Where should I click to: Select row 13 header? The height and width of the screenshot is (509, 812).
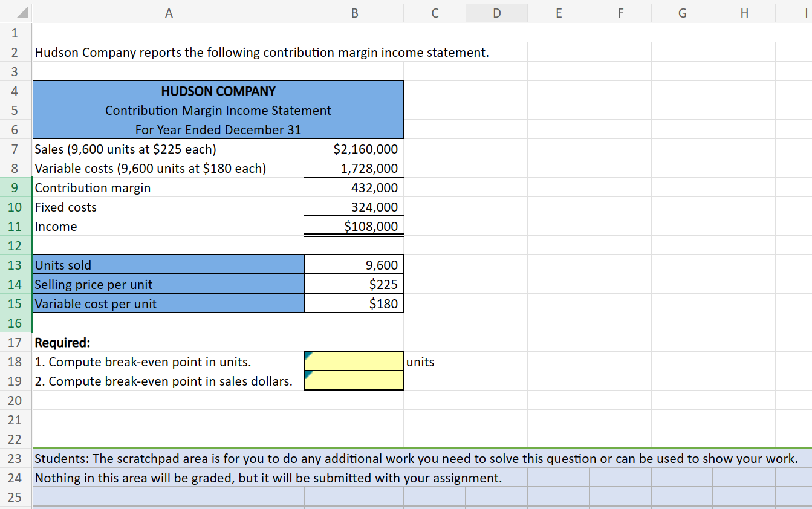[15, 265]
